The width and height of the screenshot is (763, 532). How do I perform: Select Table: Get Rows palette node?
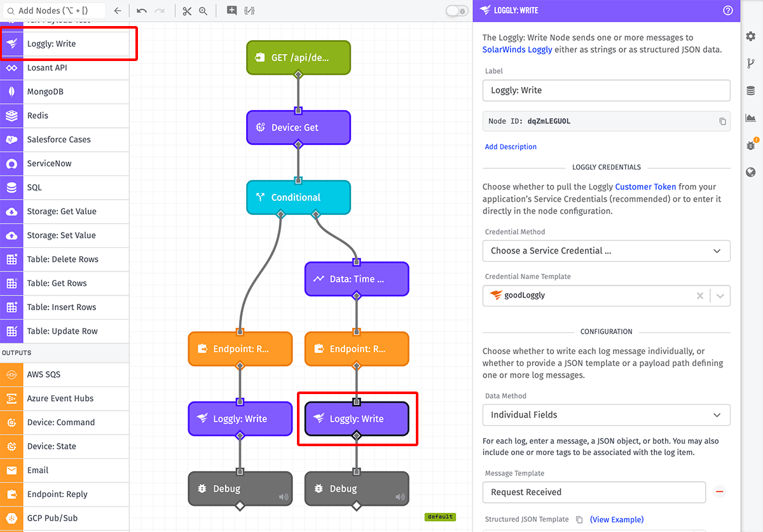click(64, 283)
